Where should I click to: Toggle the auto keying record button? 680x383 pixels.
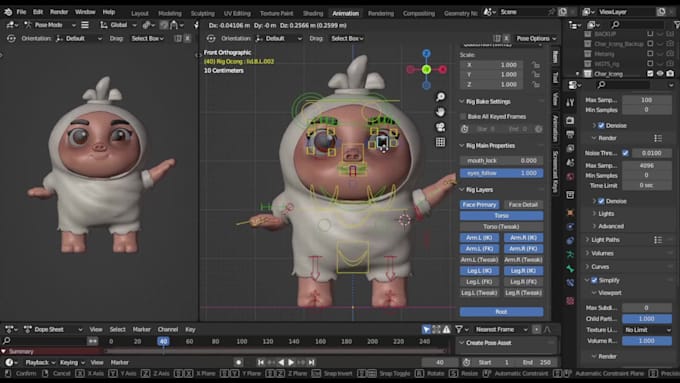[x=238, y=362]
